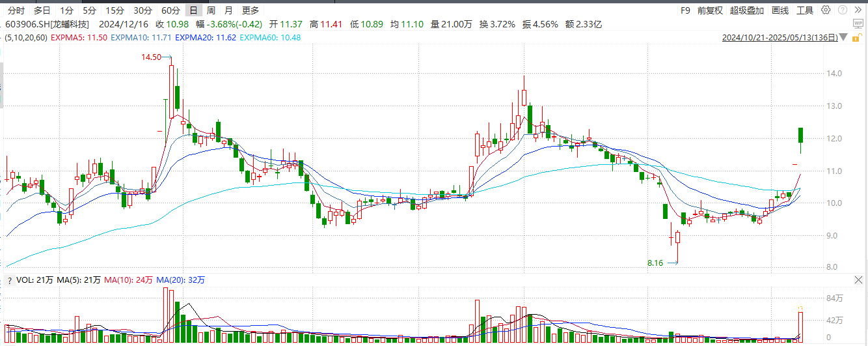
Task: Click the EXPMA60: 10.48 label
Action: pos(270,38)
